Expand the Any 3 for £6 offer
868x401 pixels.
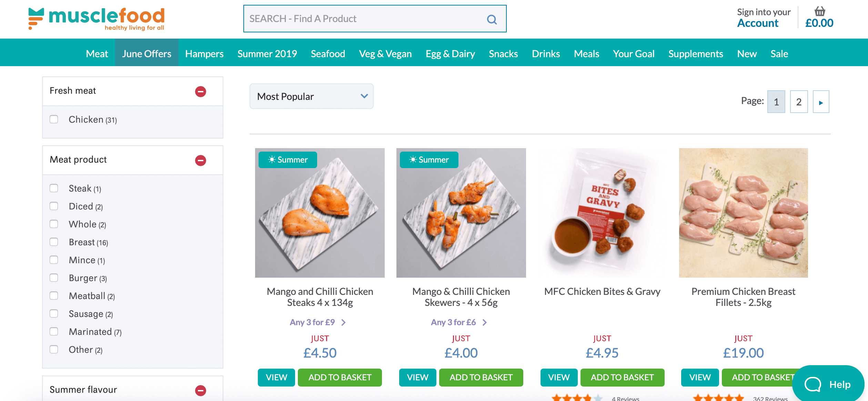[x=459, y=322]
